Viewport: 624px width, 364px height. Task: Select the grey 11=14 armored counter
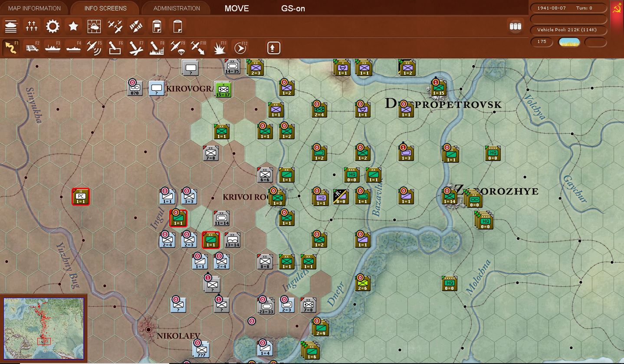(x=221, y=218)
